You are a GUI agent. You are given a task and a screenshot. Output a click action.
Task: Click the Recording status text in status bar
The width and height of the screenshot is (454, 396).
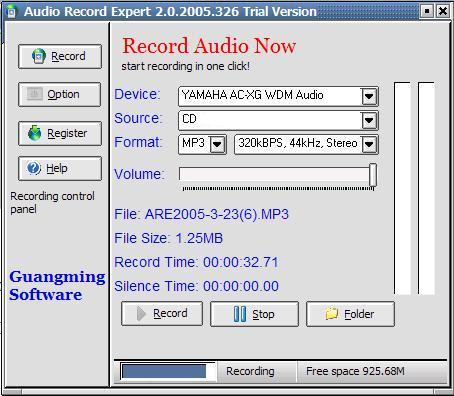[x=250, y=371]
